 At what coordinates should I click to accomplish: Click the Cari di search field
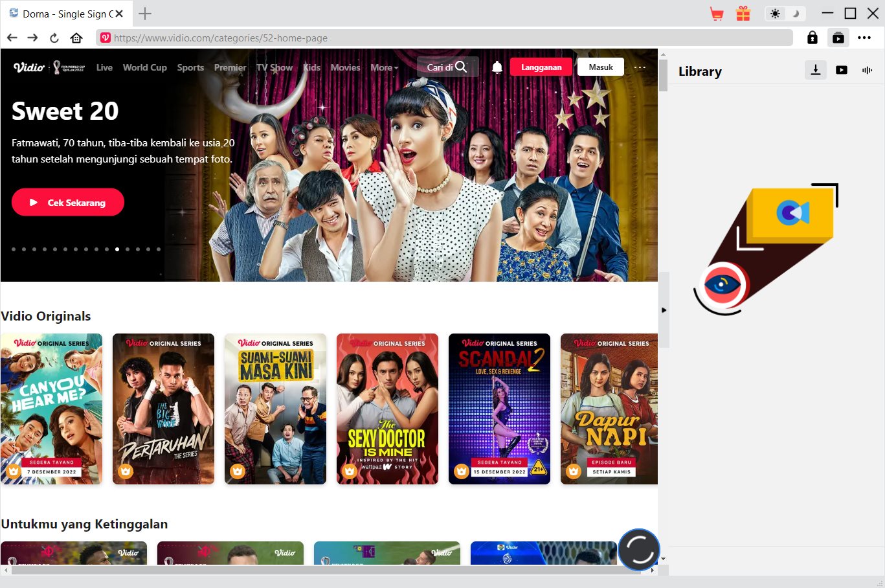coord(447,67)
